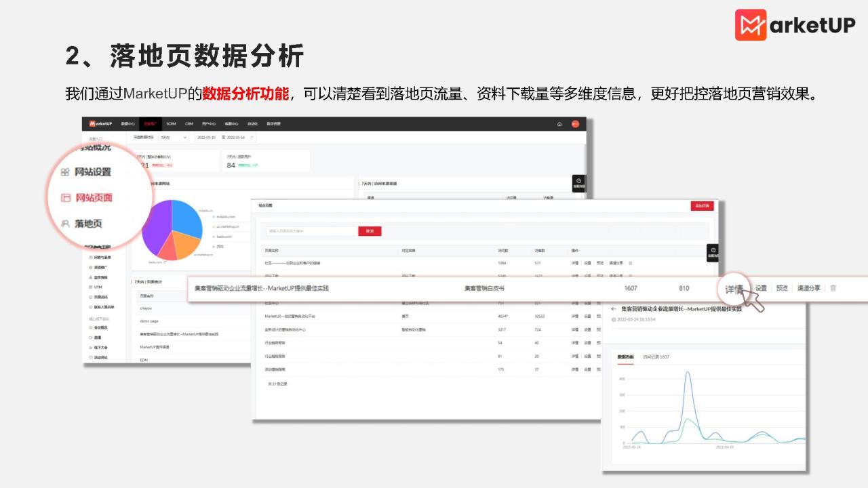Click the black floating widget on dashboard edge
Screen dimensions: 868x488
tap(578, 183)
